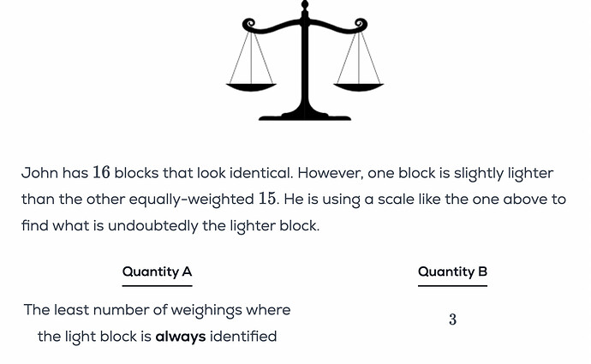This screenshot has height=364, width=591.
Task: Click the underline beneath Quantity B
Action: (x=452, y=285)
